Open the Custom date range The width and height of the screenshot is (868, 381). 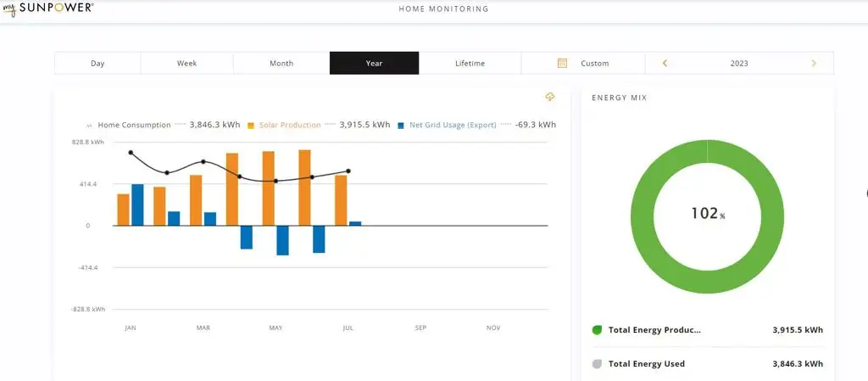tap(583, 63)
